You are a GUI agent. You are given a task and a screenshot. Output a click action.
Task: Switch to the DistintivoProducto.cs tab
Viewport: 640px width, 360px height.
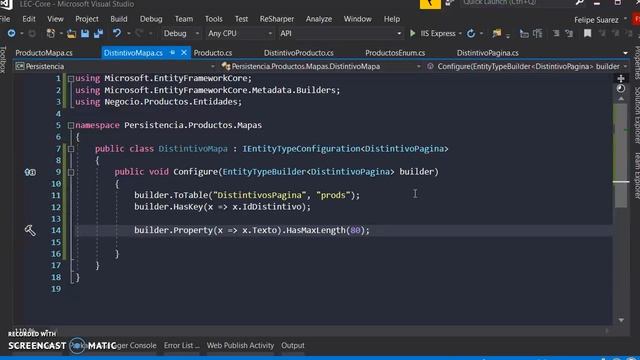(298, 53)
